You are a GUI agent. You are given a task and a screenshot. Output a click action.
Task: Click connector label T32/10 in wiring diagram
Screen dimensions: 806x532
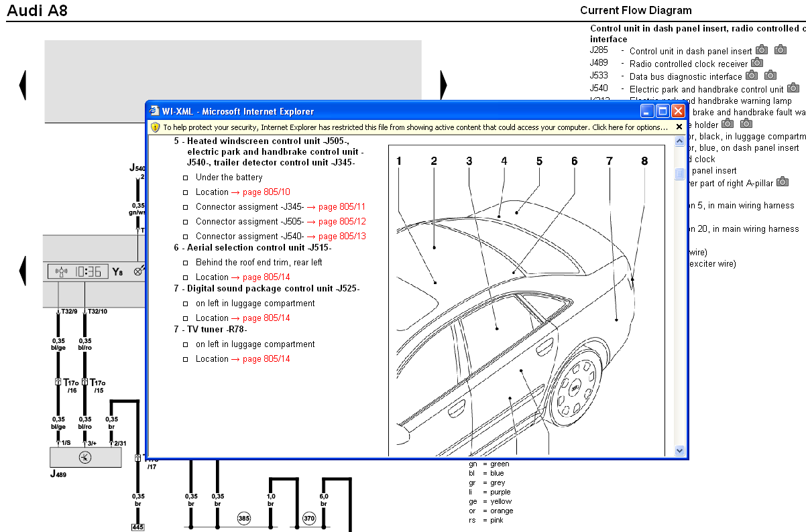(97, 312)
